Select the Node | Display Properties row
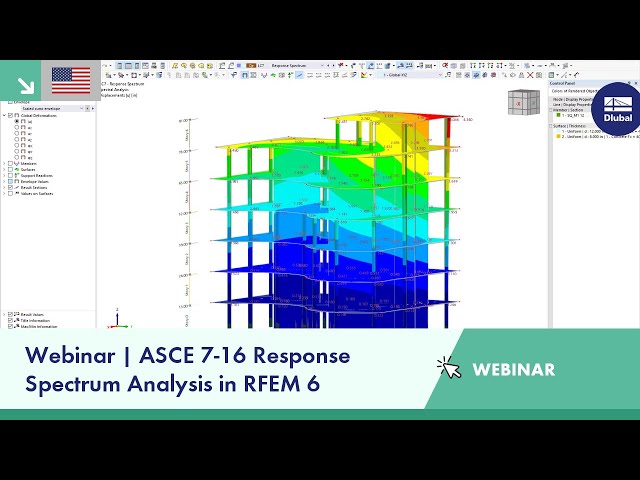Viewport: 640px width, 480px height. pyautogui.click(x=571, y=100)
